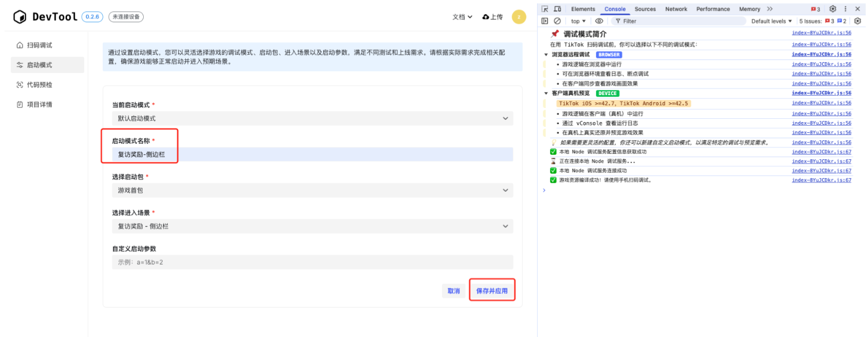Collapse the 客户端真机预览 console group
Viewport: 868px width, 337px height.
546,93
